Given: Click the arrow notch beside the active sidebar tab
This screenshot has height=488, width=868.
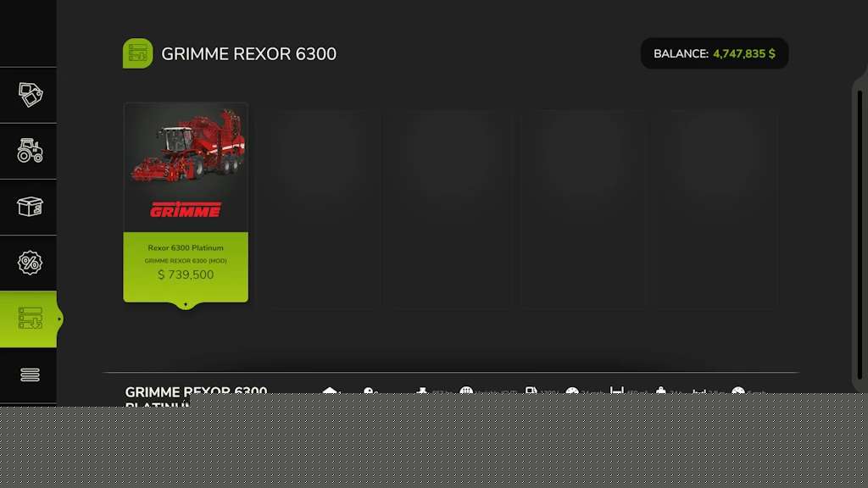Looking at the screenshot, I should pos(59,319).
